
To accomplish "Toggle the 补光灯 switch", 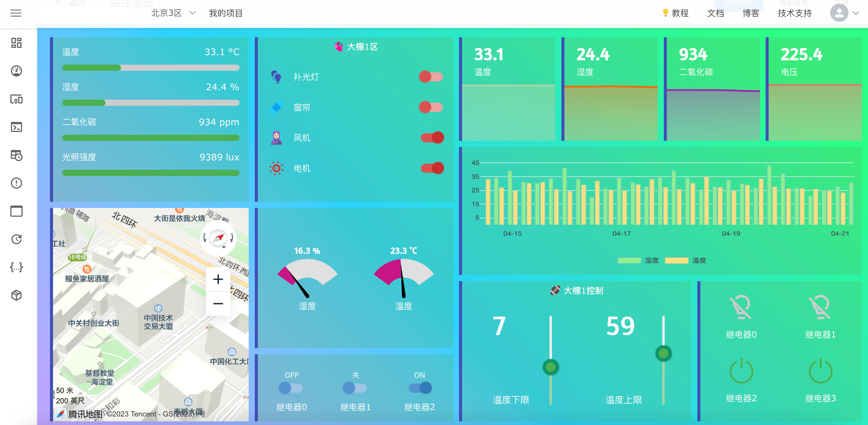I will (431, 77).
